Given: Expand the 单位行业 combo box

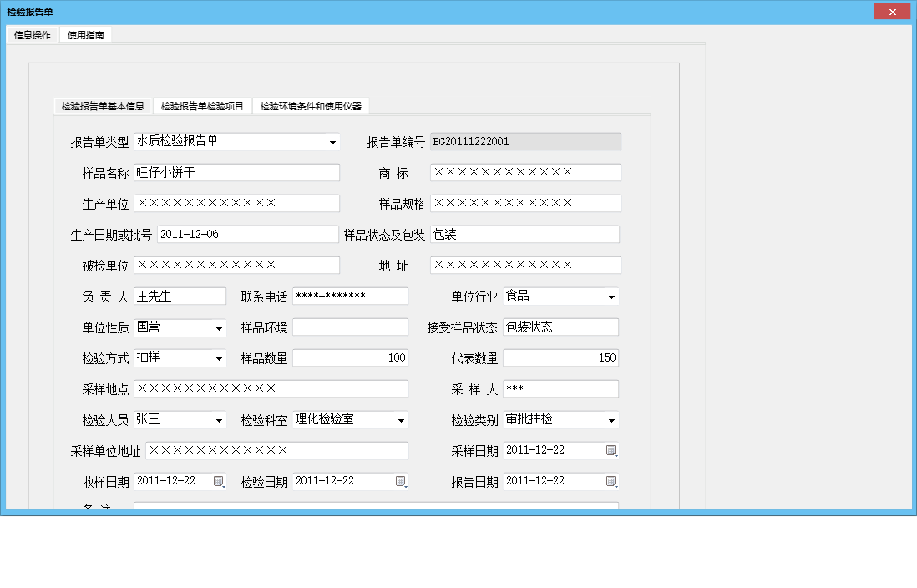Looking at the screenshot, I should pyautogui.click(x=611, y=296).
